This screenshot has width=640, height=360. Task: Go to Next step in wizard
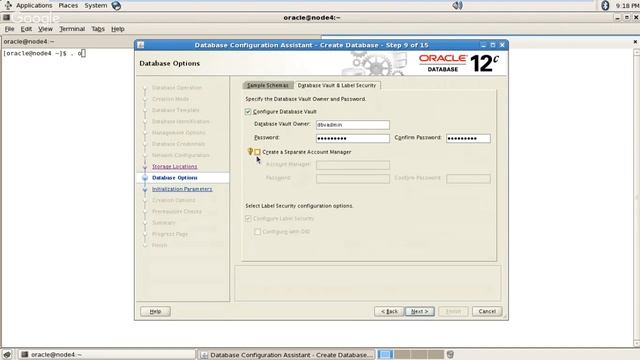(420, 311)
